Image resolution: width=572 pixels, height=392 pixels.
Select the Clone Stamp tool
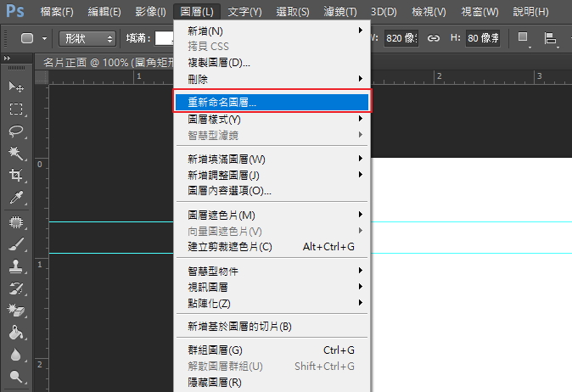(x=16, y=266)
